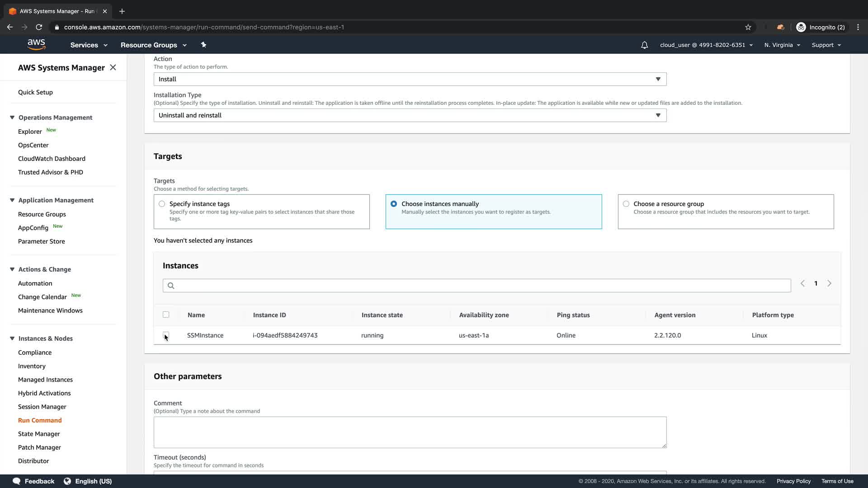Reload the page with browser refresh icon
Screen dimensions: 868x488
39,27
